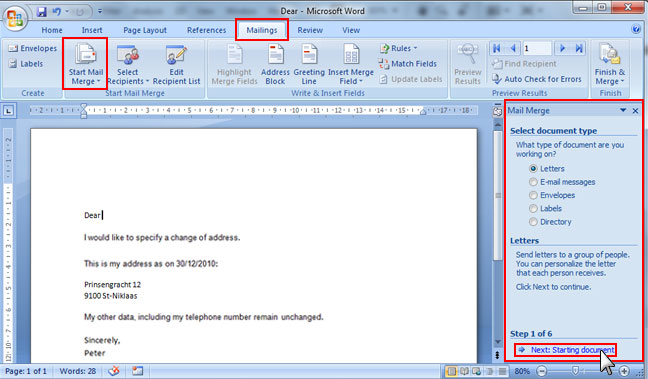Image resolution: width=648 pixels, height=379 pixels.
Task: Open Finish & Merge
Action: (610, 64)
